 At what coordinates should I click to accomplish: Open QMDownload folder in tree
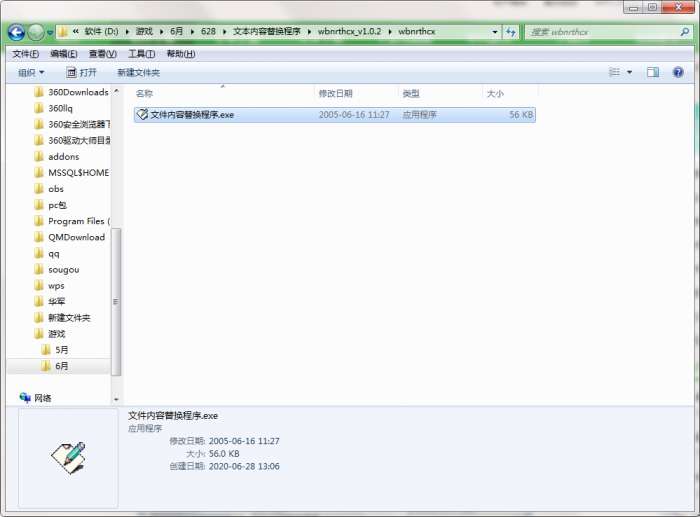[x=76, y=238]
